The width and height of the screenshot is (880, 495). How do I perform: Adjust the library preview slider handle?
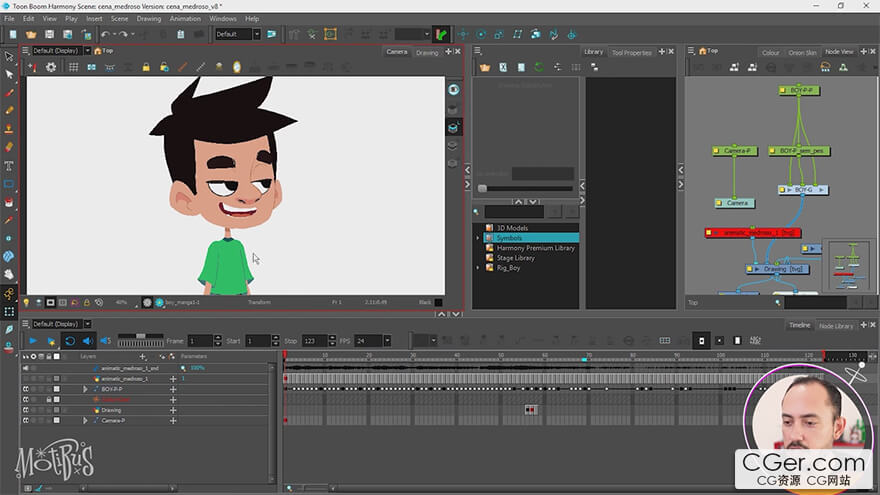pos(482,189)
